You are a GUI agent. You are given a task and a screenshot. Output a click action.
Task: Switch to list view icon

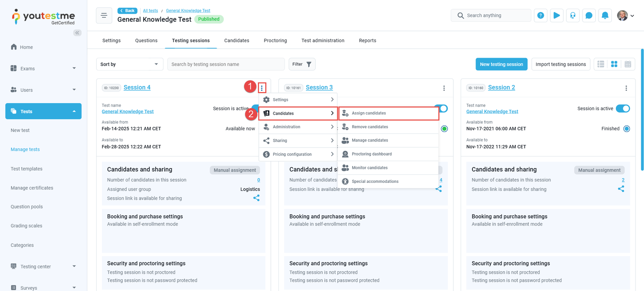601,64
